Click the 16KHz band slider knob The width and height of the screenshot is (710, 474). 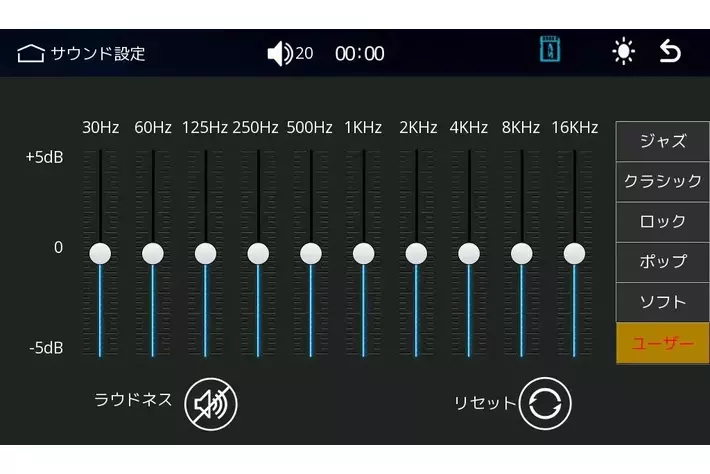point(574,253)
